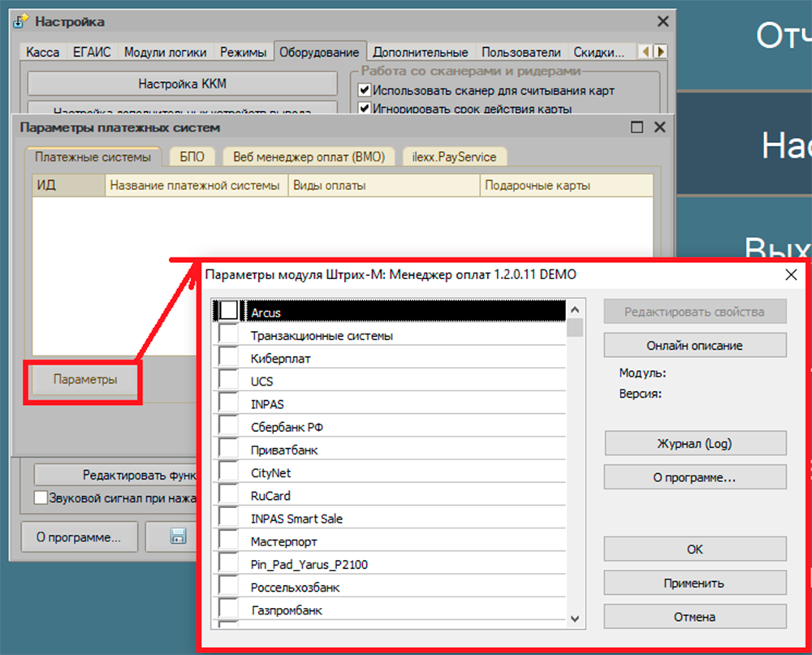
Task: Open the Дополнительные tab
Action: [420, 52]
